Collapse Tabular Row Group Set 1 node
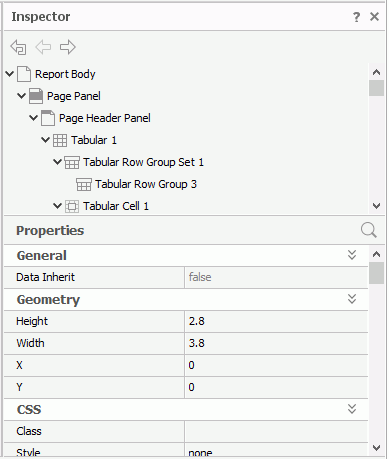This screenshot has width=389, height=459. (58, 162)
